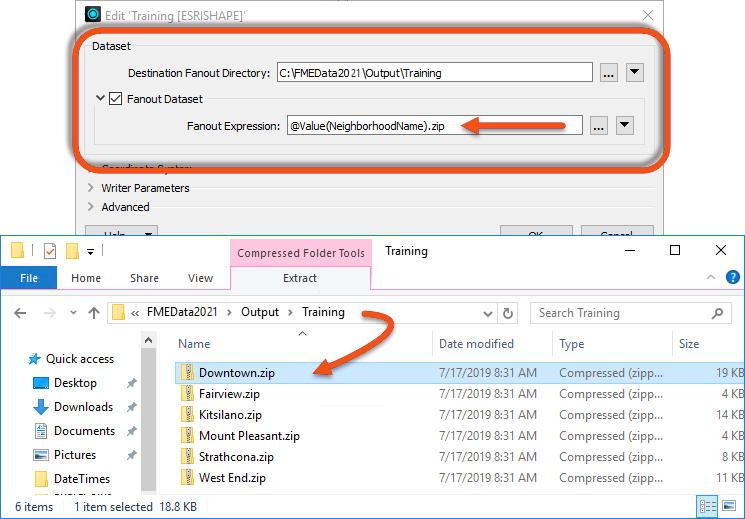Collapse the Fanout Dataset section chevron
The height and width of the screenshot is (519, 745).
pos(100,98)
